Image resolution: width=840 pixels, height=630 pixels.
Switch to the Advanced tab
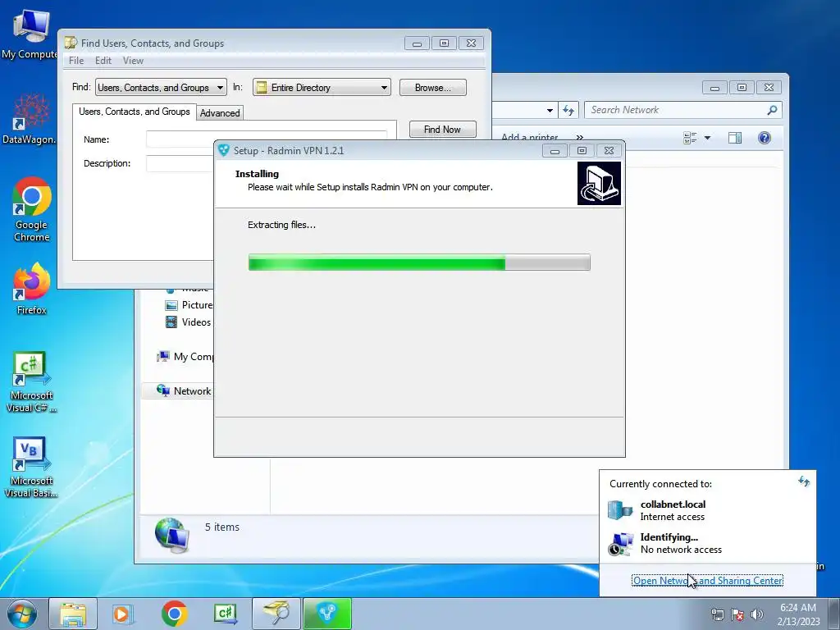(220, 113)
